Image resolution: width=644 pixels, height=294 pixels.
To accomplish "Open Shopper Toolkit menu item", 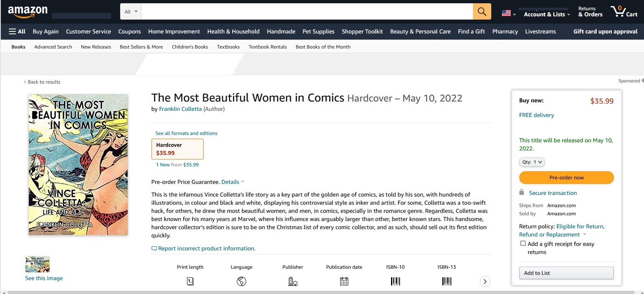I will point(362,31).
